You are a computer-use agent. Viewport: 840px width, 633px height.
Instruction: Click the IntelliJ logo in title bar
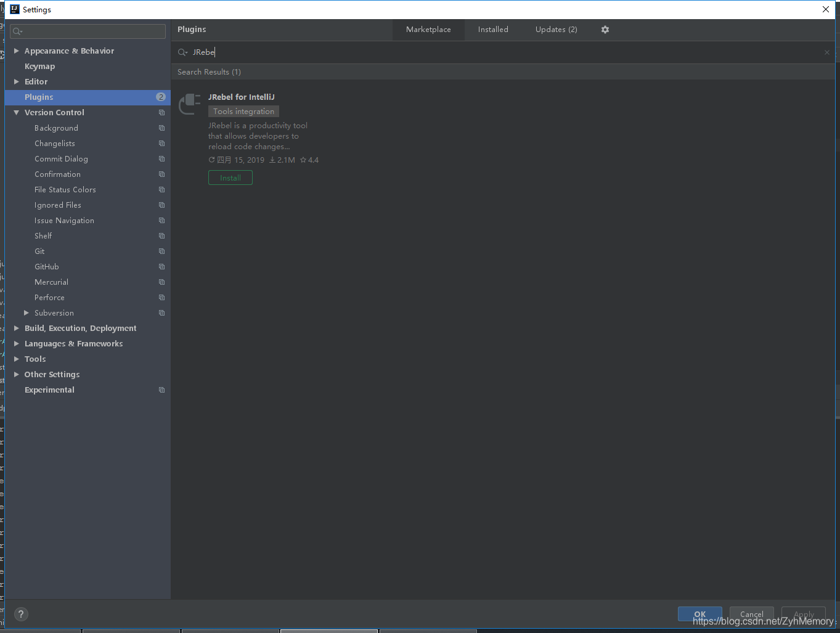pos(15,9)
